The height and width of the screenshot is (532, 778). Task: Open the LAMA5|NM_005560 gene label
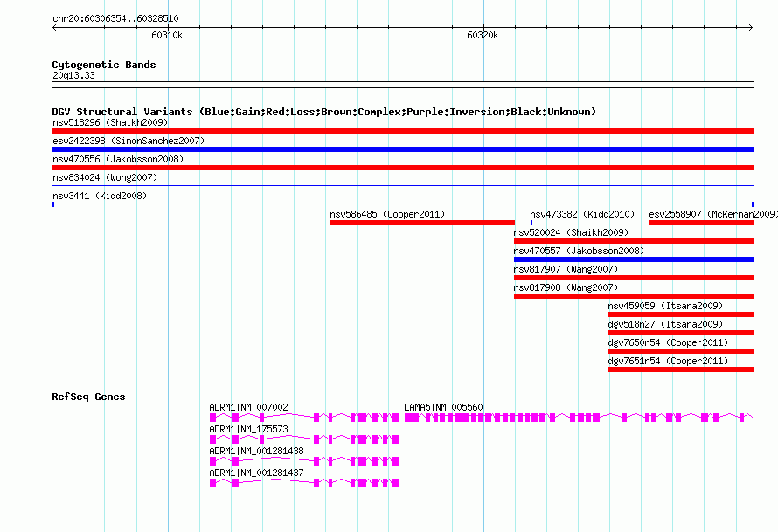click(443, 407)
